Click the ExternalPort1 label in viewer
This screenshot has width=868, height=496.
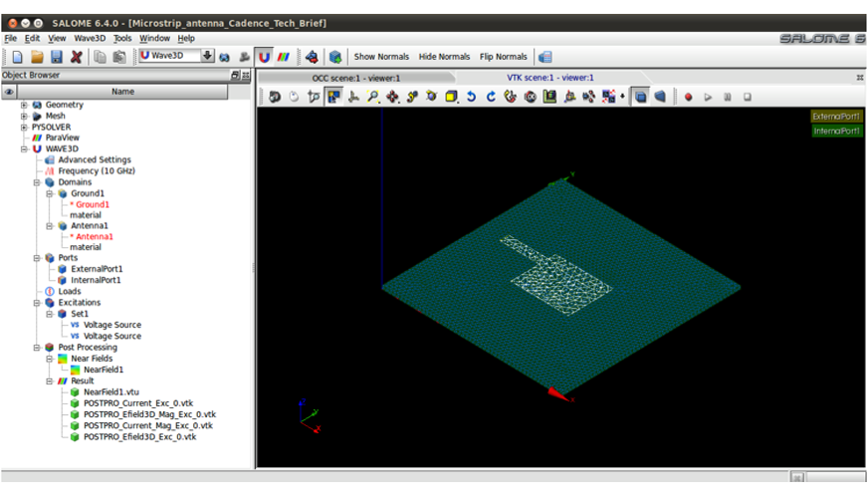(836, 117)
